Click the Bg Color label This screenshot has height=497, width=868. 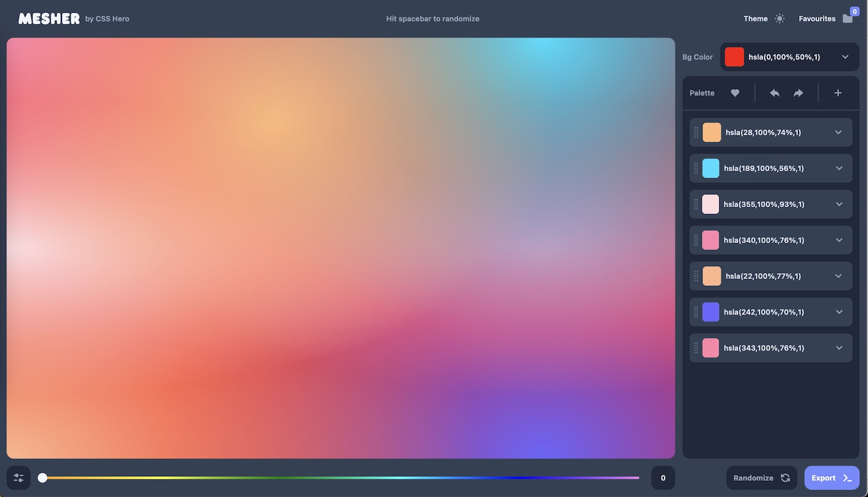pos(697,57)
